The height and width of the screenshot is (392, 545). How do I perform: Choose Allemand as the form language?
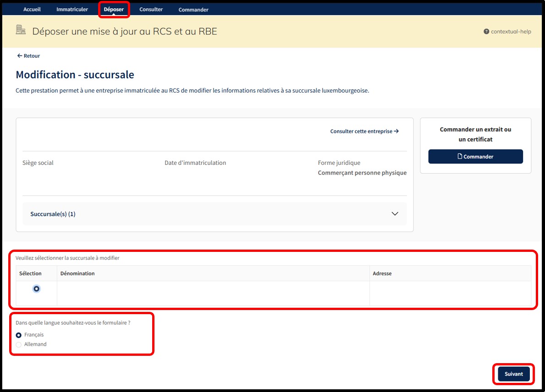tap(19, 344)
